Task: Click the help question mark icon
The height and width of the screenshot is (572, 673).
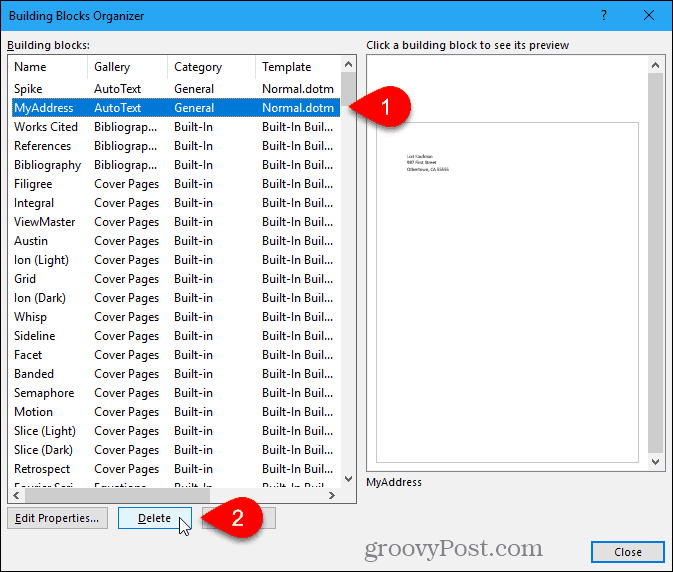Action: tap(604, 16)
